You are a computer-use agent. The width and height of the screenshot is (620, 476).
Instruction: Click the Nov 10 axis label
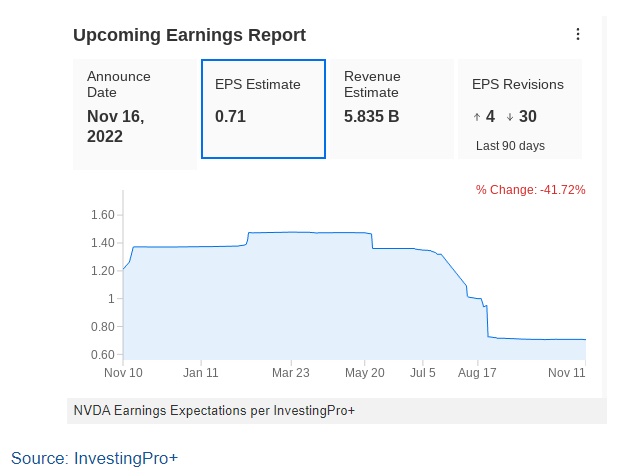(123, 372)
